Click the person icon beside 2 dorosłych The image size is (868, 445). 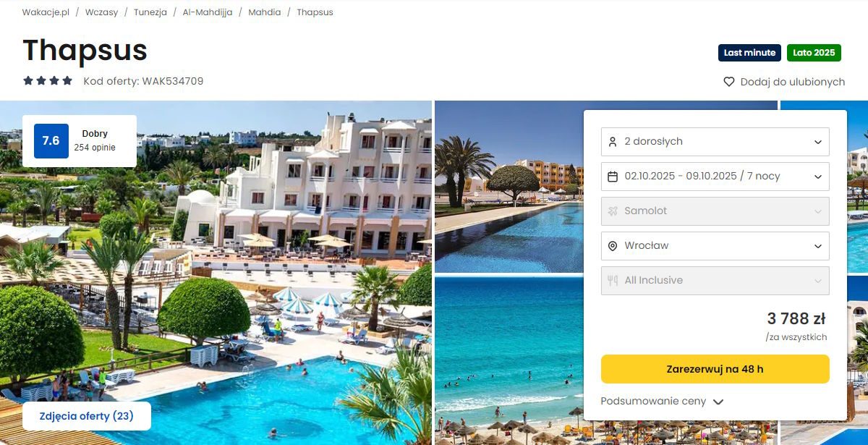613,142
